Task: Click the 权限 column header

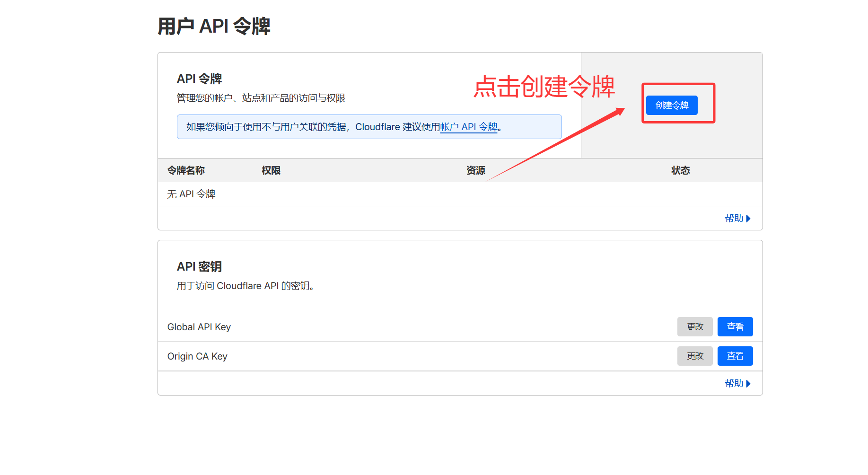Action: coord(271,170)
